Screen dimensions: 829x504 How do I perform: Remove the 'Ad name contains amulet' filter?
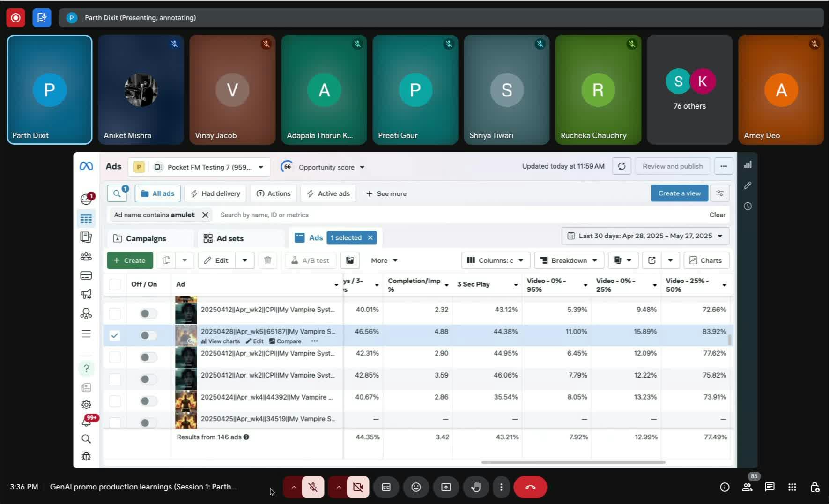point(205,215)
